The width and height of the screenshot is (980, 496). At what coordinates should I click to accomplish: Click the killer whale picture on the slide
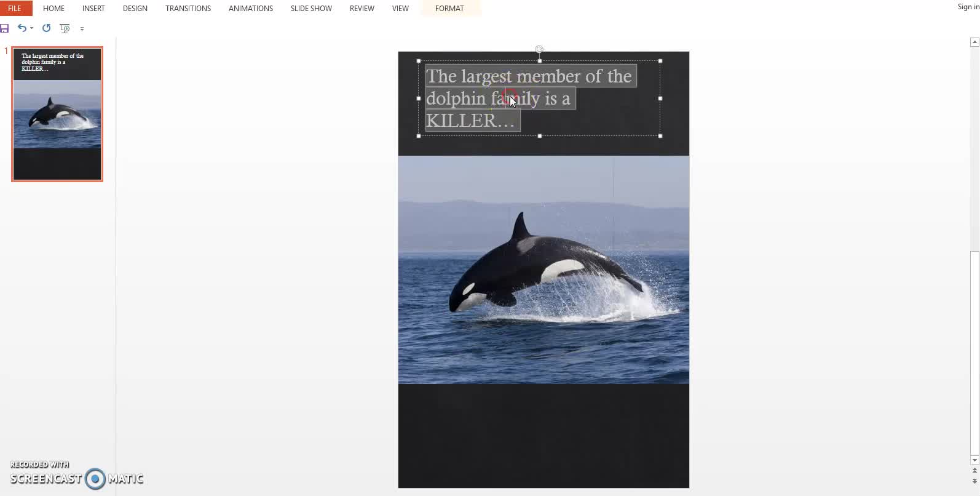(x=543, y=270)
